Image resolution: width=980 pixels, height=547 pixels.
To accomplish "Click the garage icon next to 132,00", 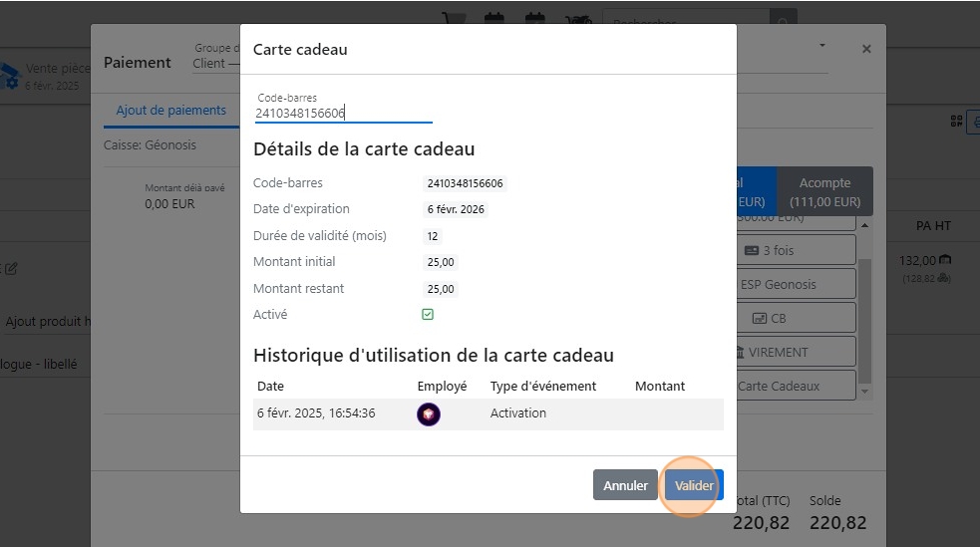I will pos(945,259).
